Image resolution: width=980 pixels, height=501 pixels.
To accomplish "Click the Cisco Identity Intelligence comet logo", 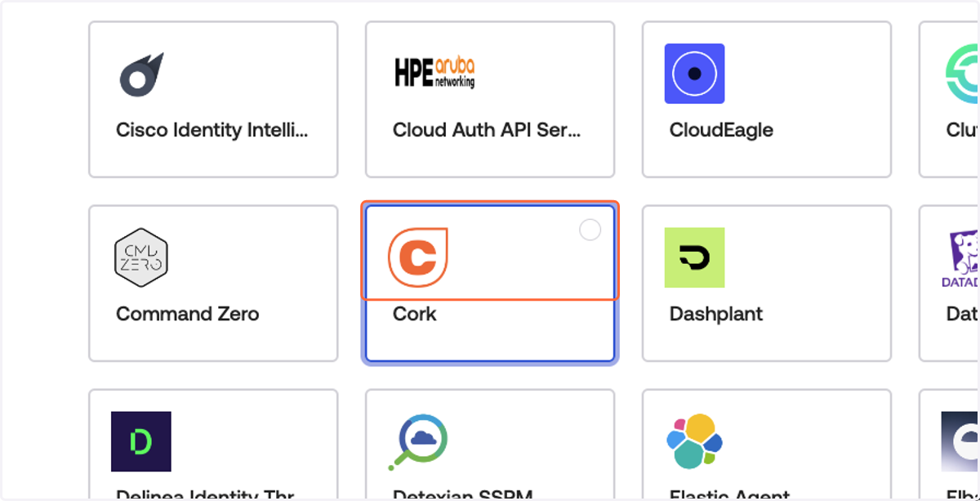I will pyautogui.click(x=142, y=74).
